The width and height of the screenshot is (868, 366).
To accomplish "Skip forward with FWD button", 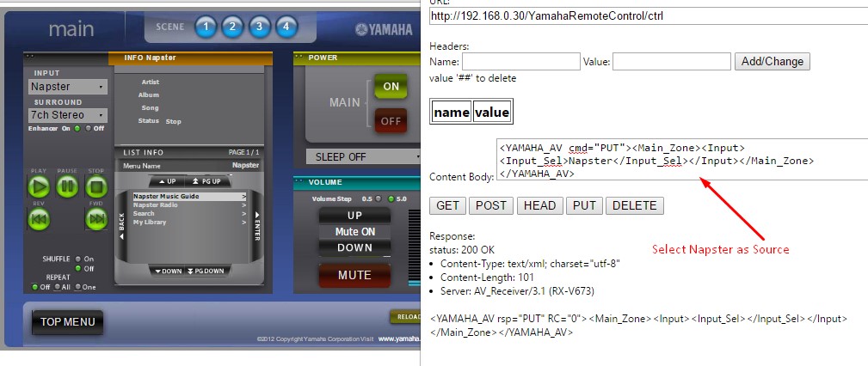I will point(96,219).
